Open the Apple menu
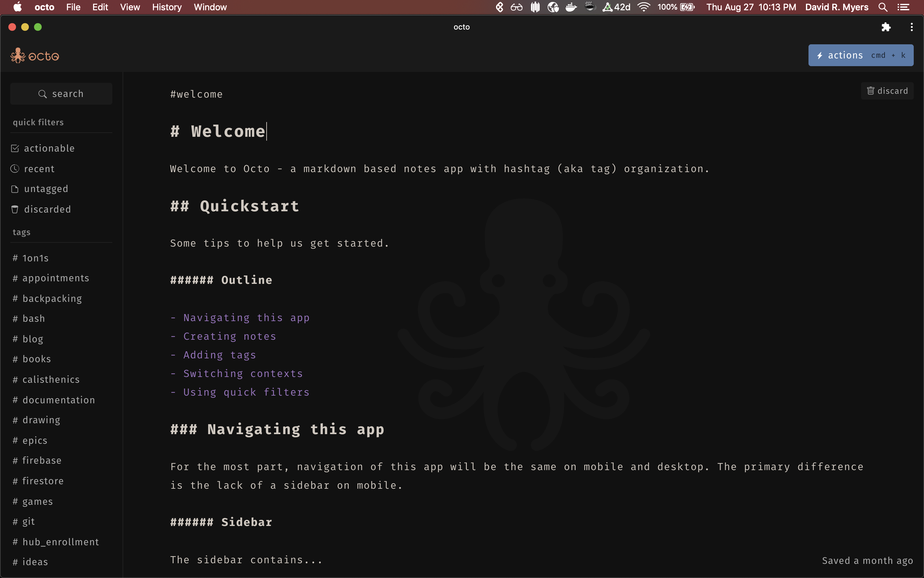 pyautogui.click(x=18, y=7)
